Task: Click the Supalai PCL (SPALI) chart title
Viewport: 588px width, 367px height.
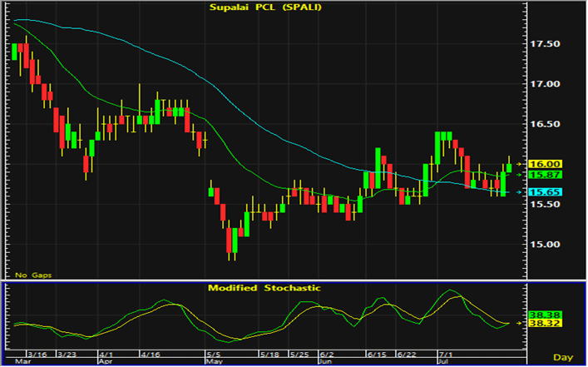Action: pyautogui.click(x=265, y=7)
